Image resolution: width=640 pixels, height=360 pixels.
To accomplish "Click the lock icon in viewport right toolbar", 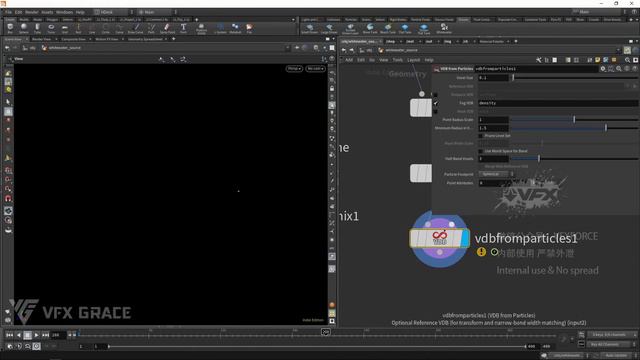I will pos(332,88).
